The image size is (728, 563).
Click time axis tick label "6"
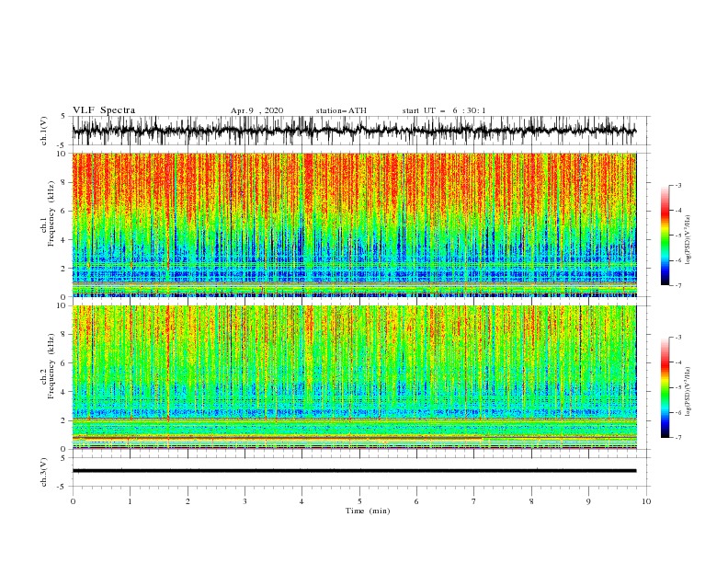417,501
